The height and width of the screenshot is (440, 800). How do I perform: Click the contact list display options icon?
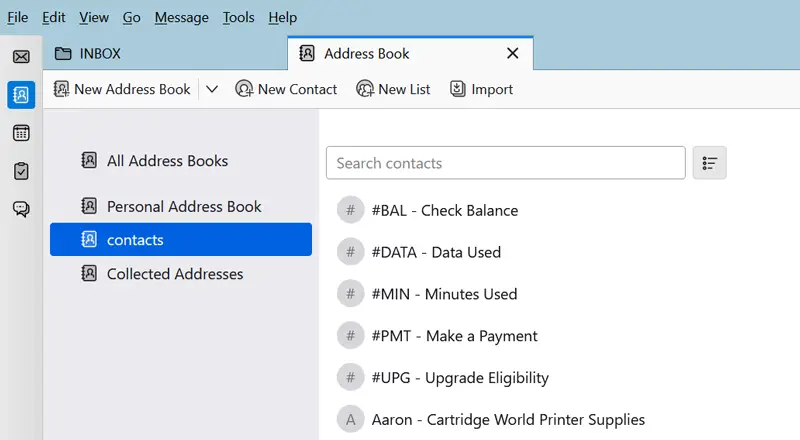tap(710, 163)
